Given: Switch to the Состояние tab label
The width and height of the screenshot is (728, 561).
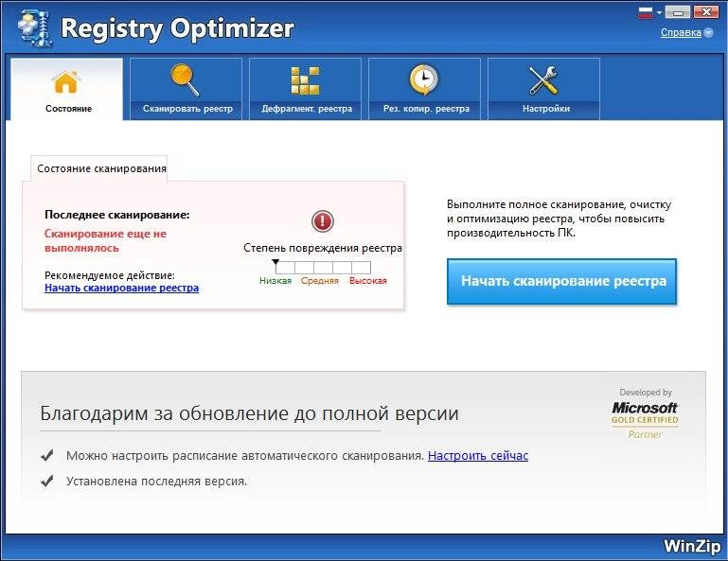Looking at the screenshot, I should tap(69, 109).
